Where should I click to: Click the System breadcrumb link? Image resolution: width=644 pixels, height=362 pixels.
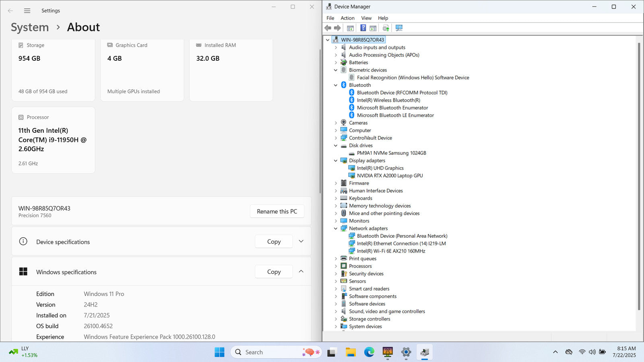coord(30,27)
